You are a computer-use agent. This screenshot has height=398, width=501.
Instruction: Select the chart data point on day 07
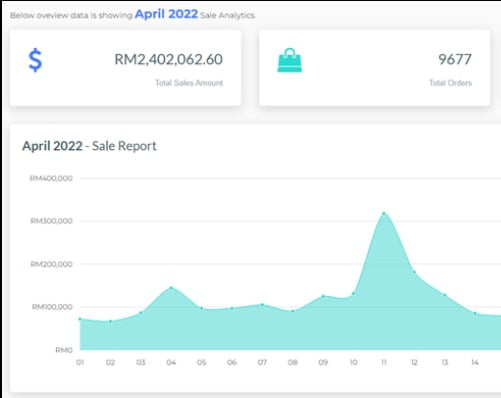[262, 304]
